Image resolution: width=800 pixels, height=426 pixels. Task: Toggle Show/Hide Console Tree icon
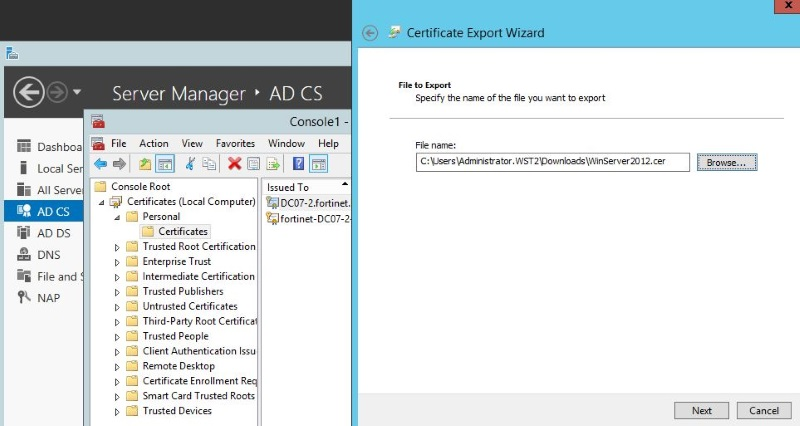point(165,164)
